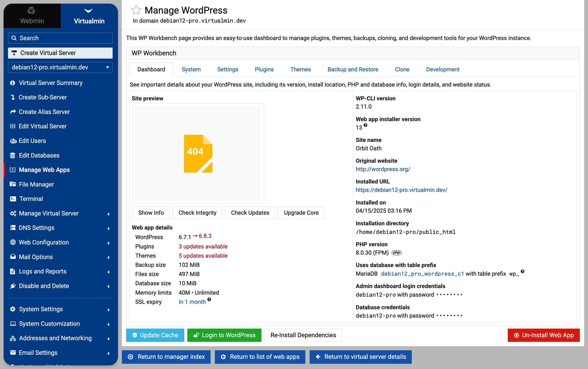Click the help icon next to SSL expiry
The height and width of the screenshot is (369, 588).
[x=209, y=300]
